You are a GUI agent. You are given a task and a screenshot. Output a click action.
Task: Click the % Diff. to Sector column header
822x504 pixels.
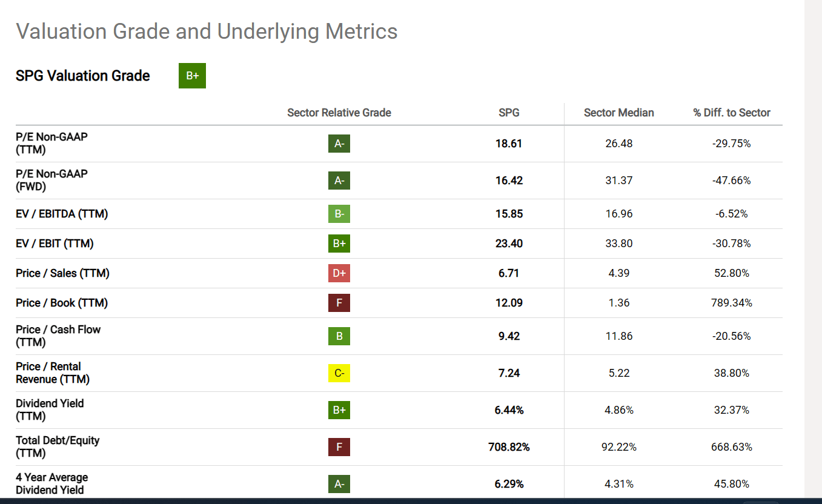[732, 113]
